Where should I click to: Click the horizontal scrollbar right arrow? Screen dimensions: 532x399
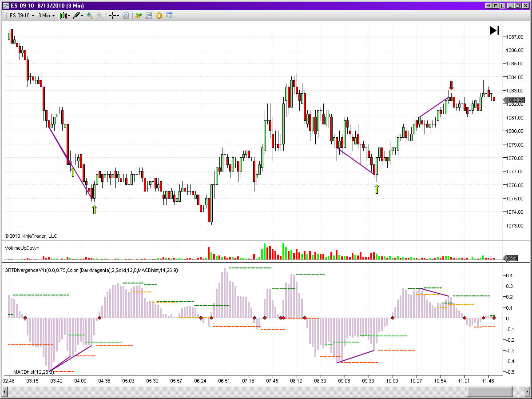click(x=527, y=392)
